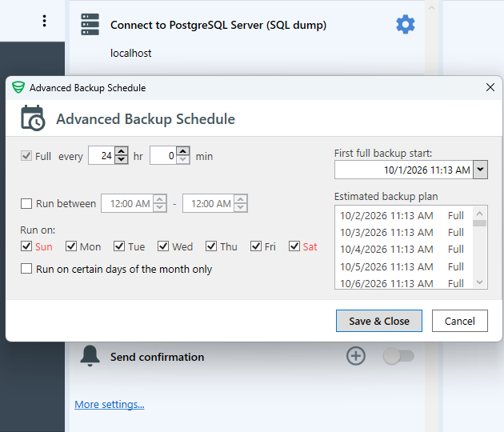Click the Send confirmation label
The height and width of the screenshot is (432, 504).
157,357
